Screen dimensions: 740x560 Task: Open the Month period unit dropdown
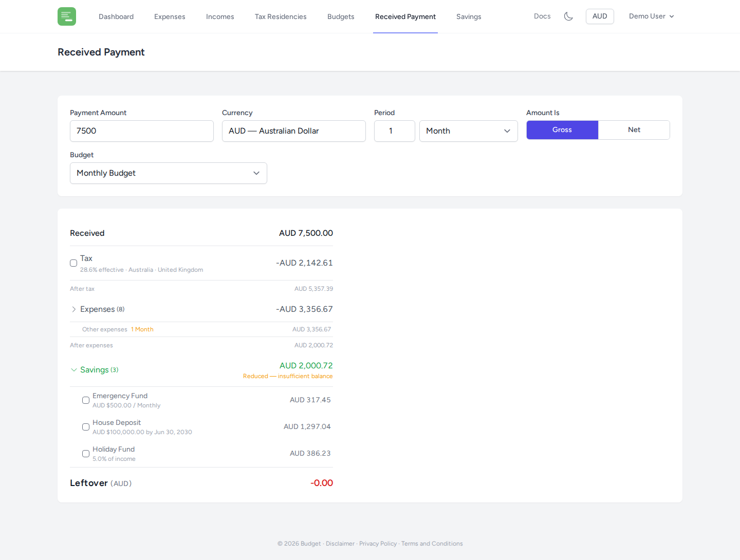[469, 131]
